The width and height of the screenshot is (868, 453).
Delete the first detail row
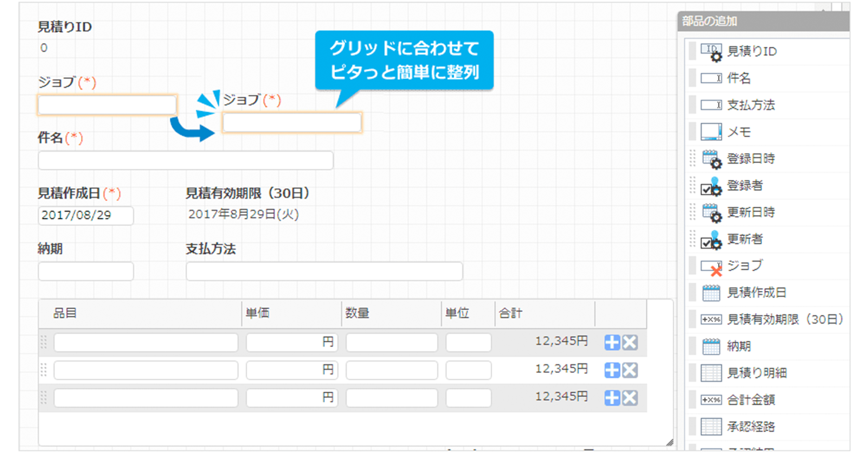click(630, 342)
